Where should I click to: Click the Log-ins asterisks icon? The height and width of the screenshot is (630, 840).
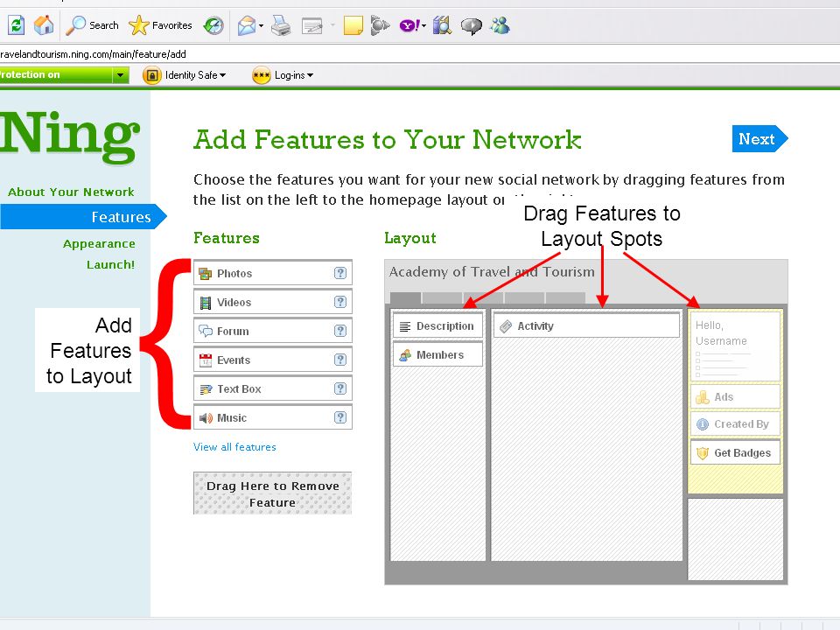(262, 75)
